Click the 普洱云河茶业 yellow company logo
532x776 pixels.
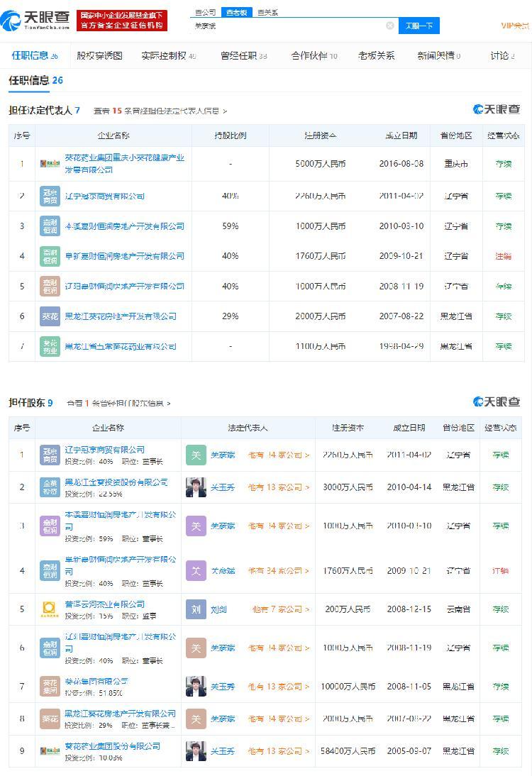(x=50, y=609)
